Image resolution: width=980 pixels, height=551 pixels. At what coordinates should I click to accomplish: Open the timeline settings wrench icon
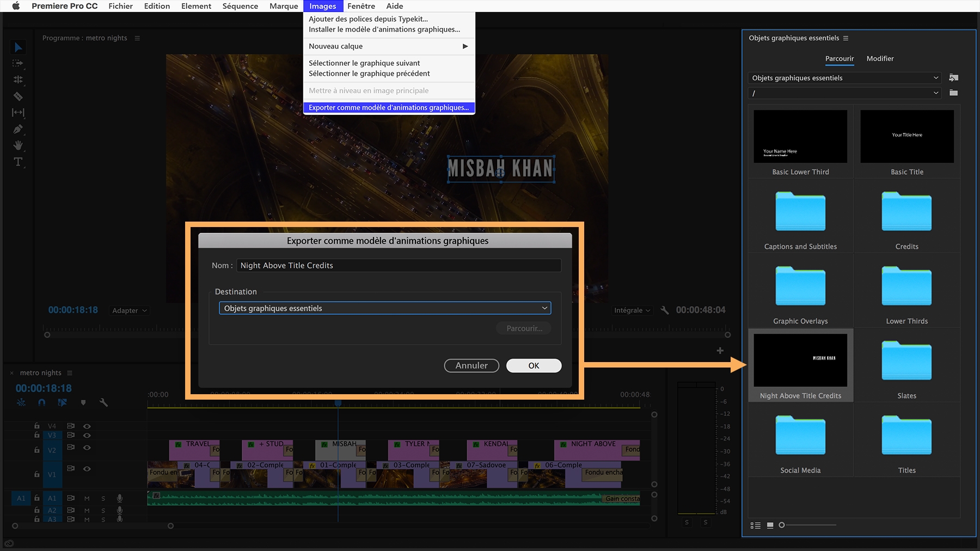click(x=103, y=402)
